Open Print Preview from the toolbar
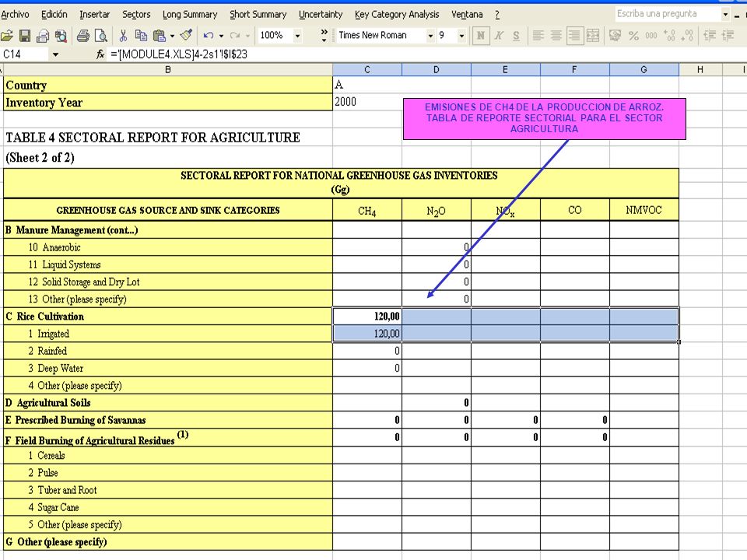This screenshot has width=747, height=560. 101,35
